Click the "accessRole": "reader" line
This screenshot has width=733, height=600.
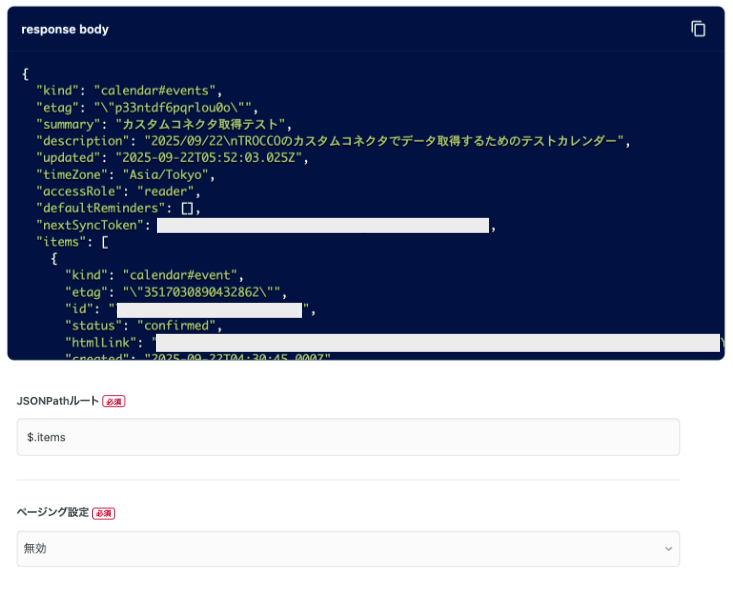[118, 191]
